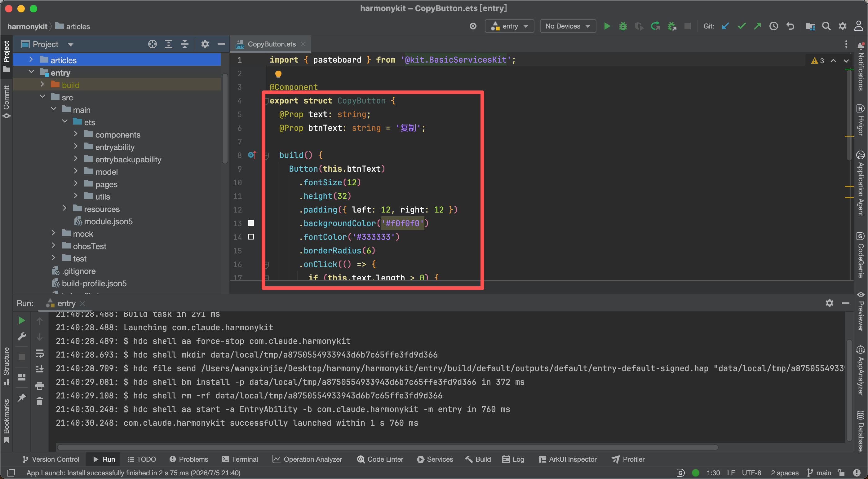The image size is (868, 479).
Task: Open the Terminal tool window
Action: (240, 459)
